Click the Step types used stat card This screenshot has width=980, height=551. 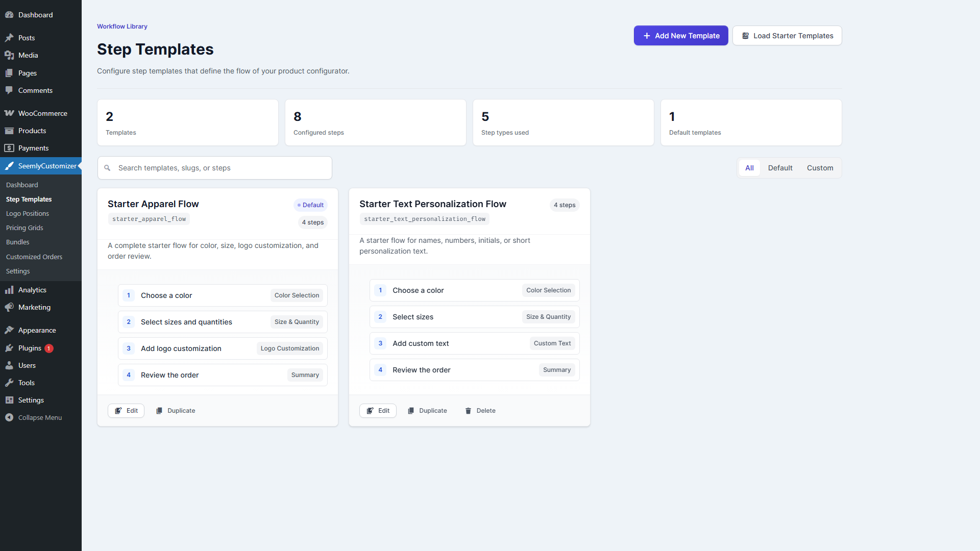(563, 122)
